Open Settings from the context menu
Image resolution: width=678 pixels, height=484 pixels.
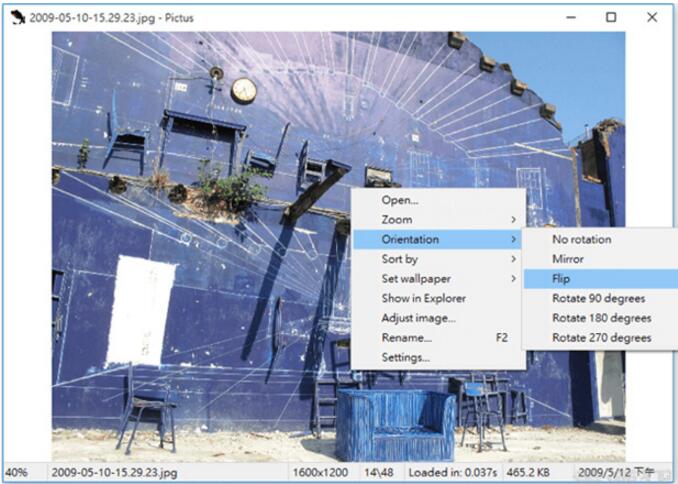click(x=405, y=357)
